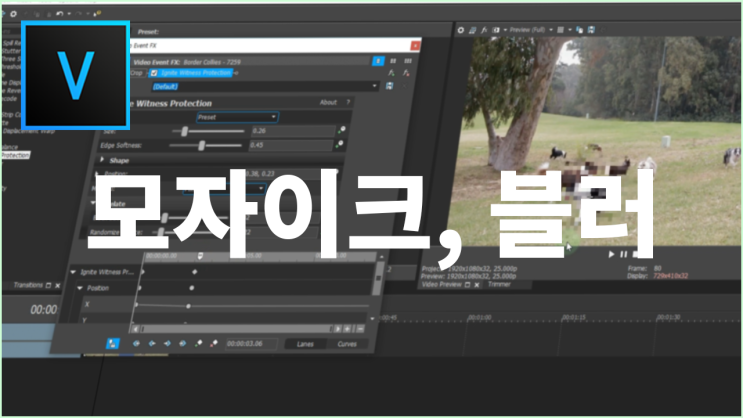Open Project Video Properties in preview toolbar
This screenshot has height=418, width=743.
click(461, 30)
